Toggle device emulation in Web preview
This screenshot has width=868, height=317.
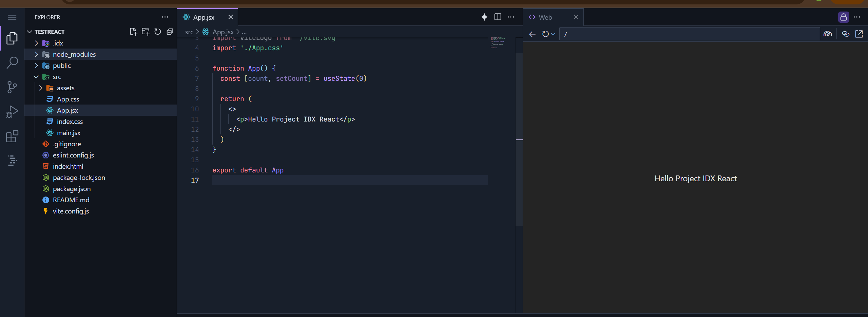pos(828,34)
